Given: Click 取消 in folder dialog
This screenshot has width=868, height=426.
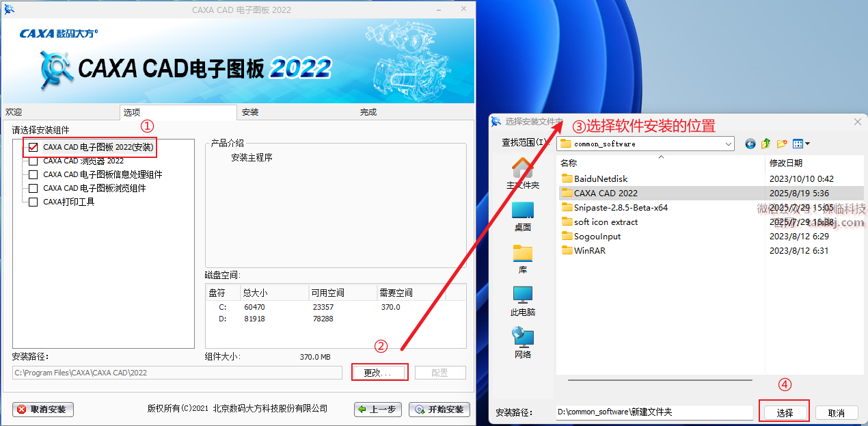Looking at the screenshot, I should [837, 413].
